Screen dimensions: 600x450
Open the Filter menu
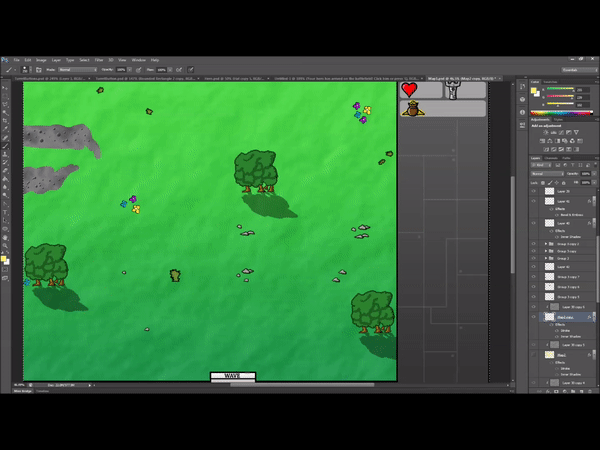tap(97, 60)
